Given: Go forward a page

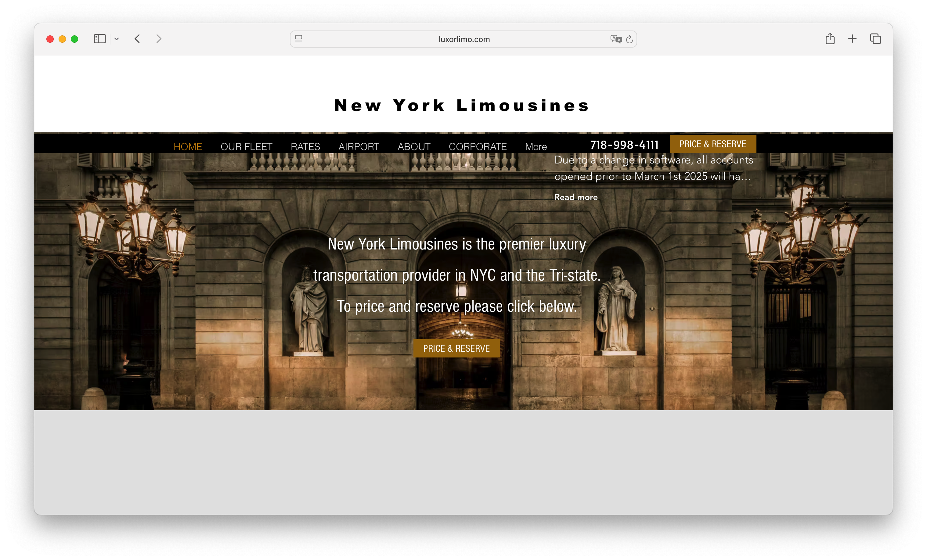Looking at the screenshot, I should 158,39.
